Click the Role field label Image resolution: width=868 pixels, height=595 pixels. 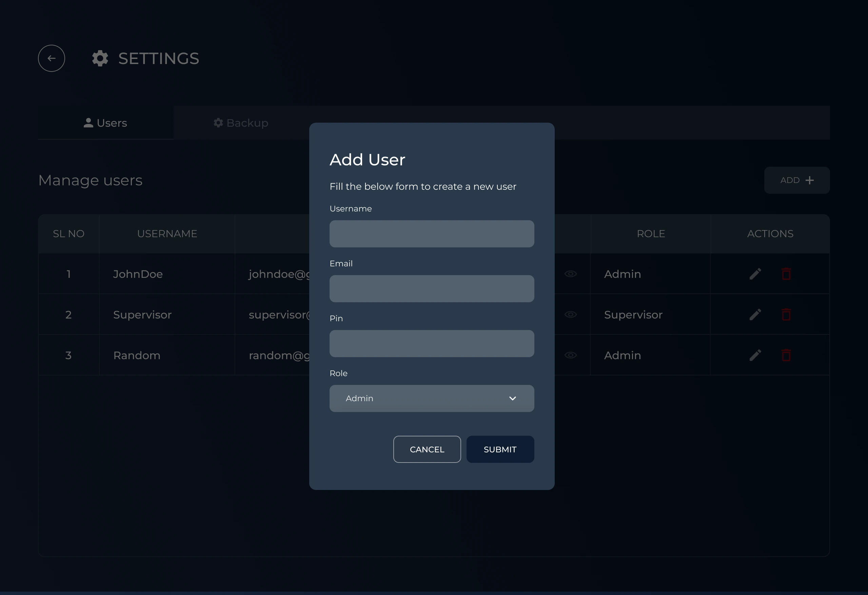click(x=338, y=373)
